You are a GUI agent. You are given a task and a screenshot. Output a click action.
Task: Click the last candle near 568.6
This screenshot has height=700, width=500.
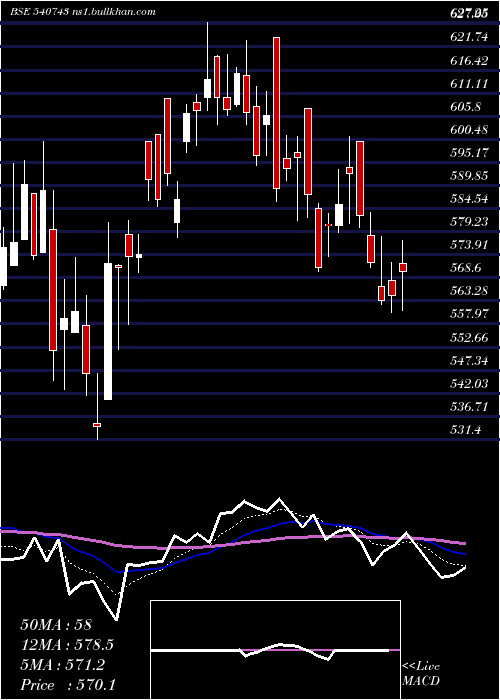(x=403, y=267)
